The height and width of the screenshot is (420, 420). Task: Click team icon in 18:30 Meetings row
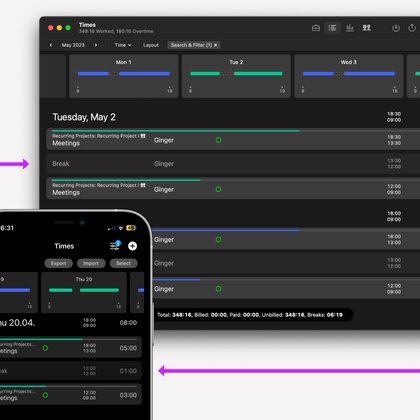pos(143,136)
